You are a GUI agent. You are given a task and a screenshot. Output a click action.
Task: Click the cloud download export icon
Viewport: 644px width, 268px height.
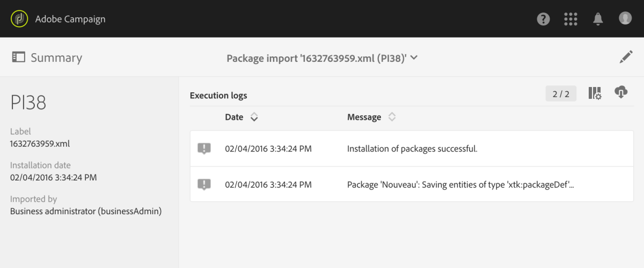pyautogui.click(x=621, y=92)
